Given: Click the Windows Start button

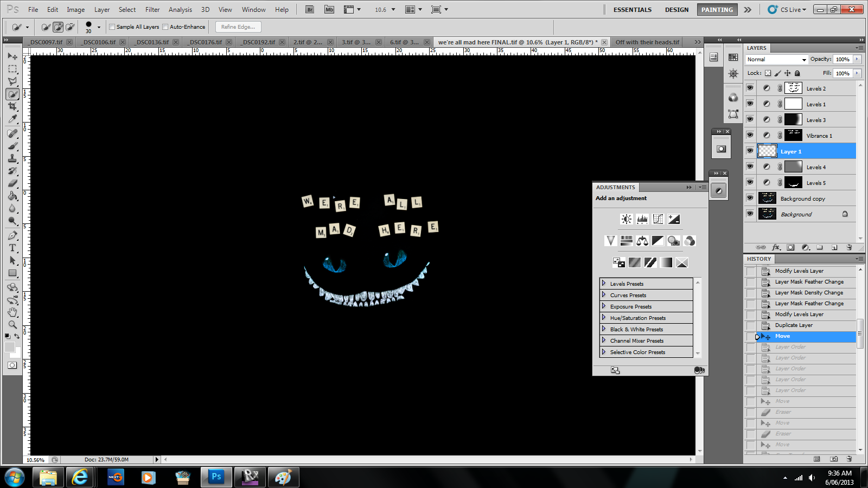Looking at the screenshot, I should [x=15, y=478].
